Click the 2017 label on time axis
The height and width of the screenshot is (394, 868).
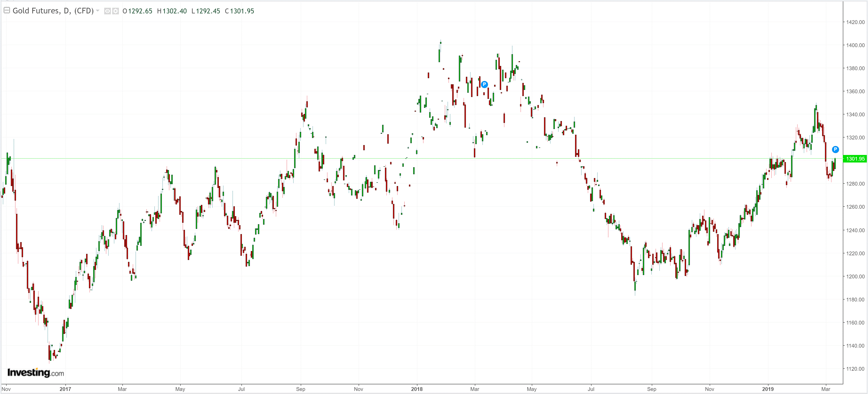(x=65, y=389)
